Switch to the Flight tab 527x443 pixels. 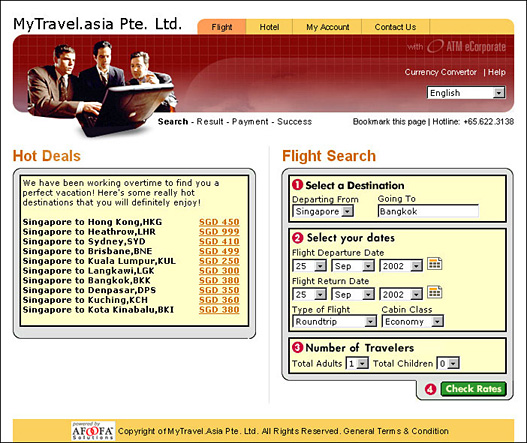point(222,27)
